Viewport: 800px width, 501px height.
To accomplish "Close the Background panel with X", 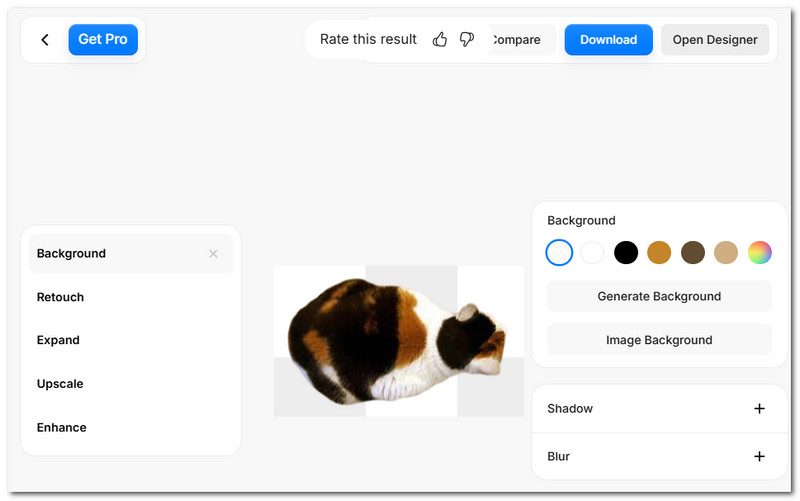I will (x=213, y=254).
